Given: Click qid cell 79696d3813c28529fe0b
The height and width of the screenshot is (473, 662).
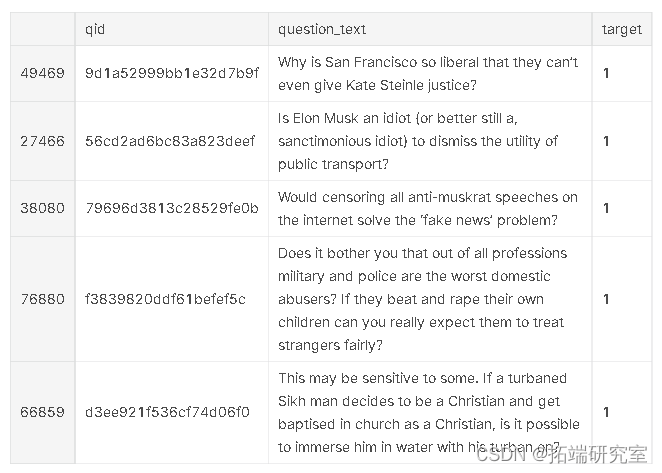Looking at the screenshot, I should tap(172, 208).
